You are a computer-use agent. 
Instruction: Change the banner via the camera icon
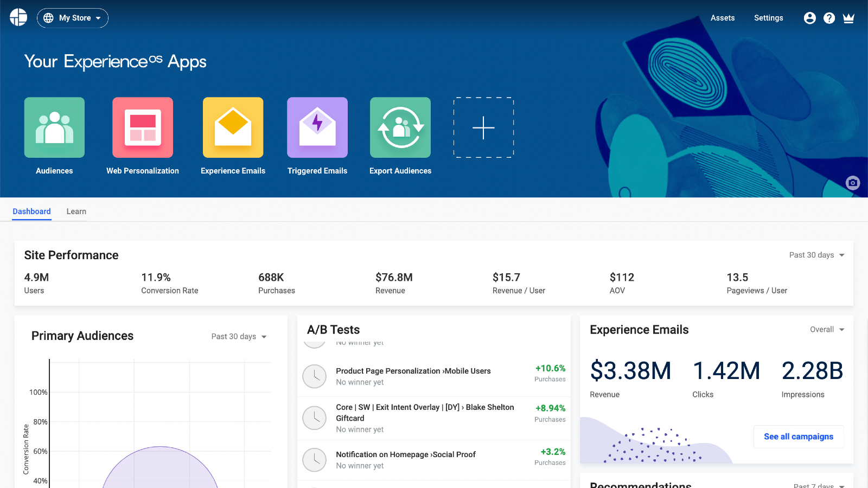(x=852, y=183)
